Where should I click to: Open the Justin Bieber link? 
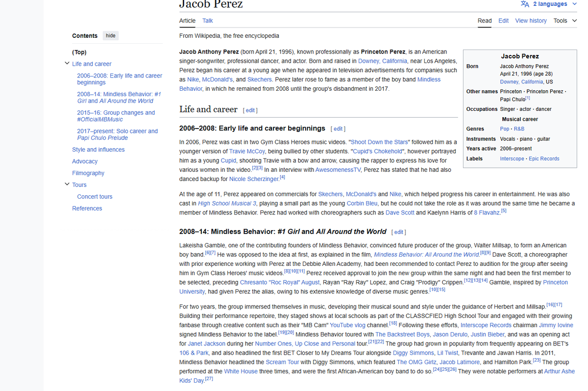[x=488, y=334]
